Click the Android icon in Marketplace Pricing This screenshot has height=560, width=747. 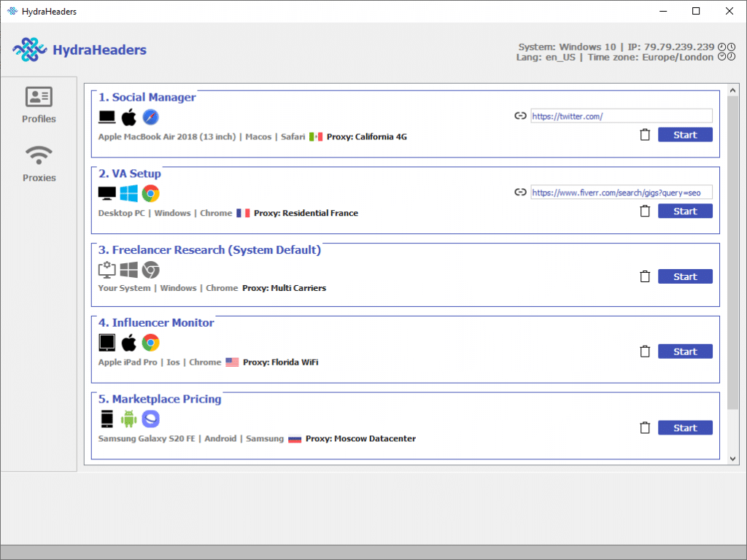pos(128,419)
